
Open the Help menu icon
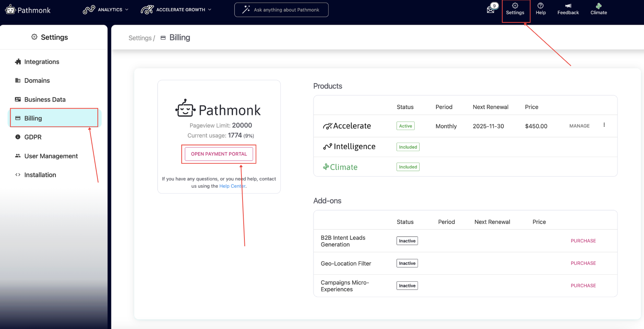click(541, 9)
